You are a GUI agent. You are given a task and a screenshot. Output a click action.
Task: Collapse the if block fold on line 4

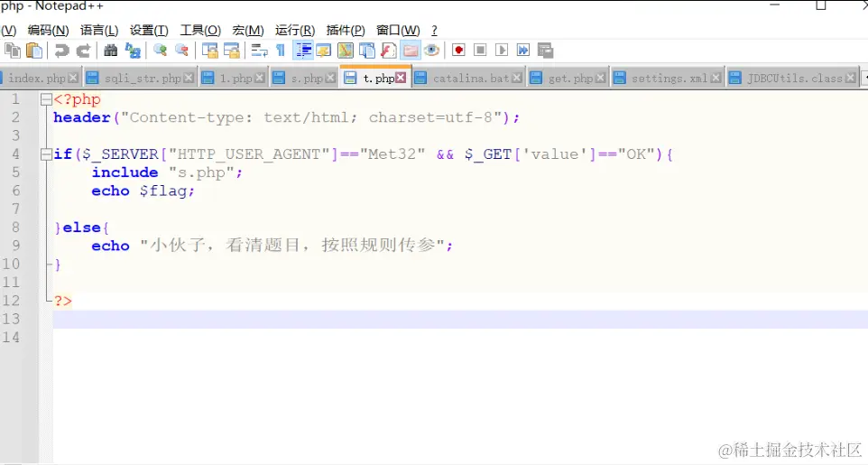(46, 154)
